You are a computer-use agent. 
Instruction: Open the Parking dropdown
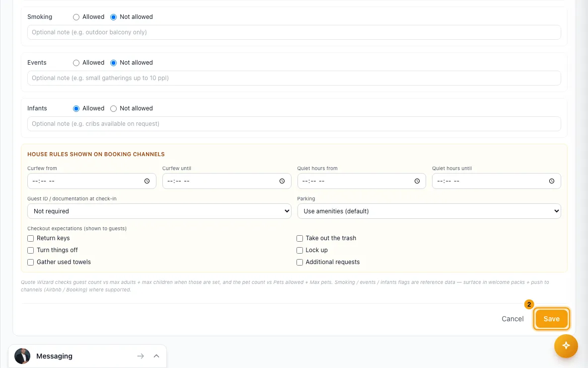pos(429,211)
